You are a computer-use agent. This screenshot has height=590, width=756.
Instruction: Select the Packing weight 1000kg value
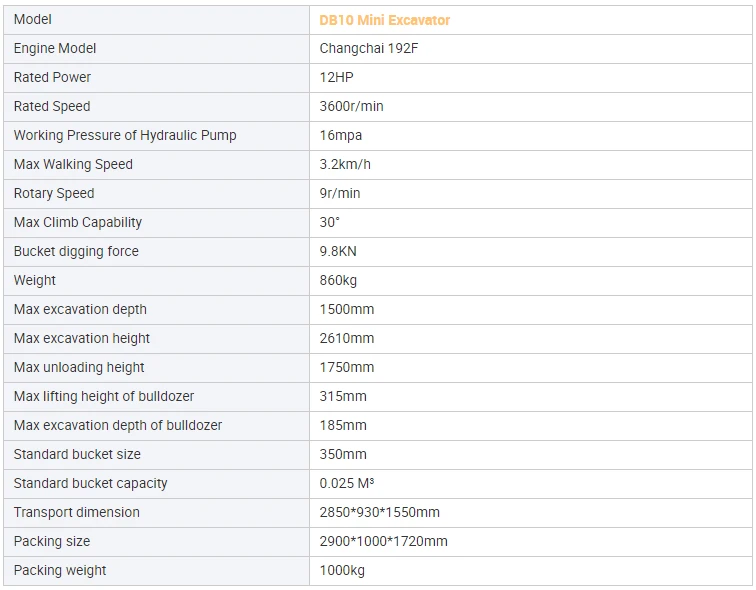342,570
